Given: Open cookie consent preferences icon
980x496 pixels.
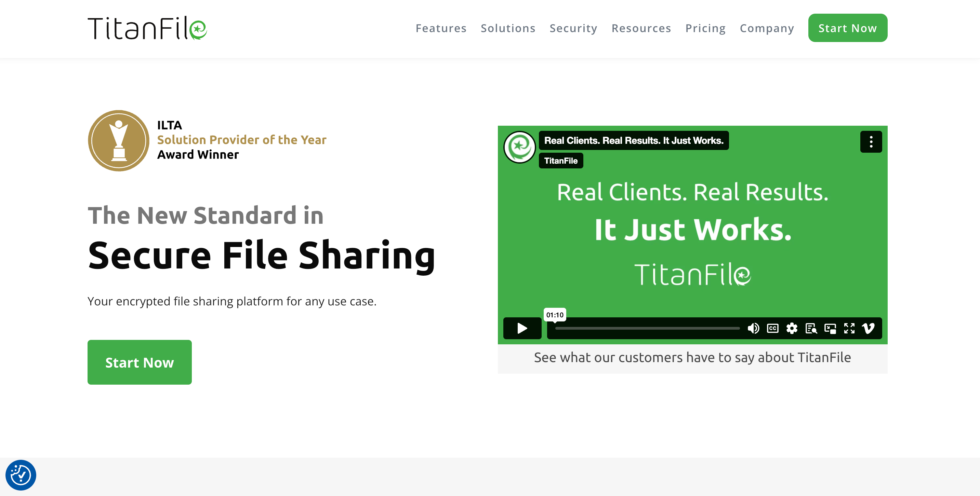Looking at the screenshot, I should pos(21,475).
